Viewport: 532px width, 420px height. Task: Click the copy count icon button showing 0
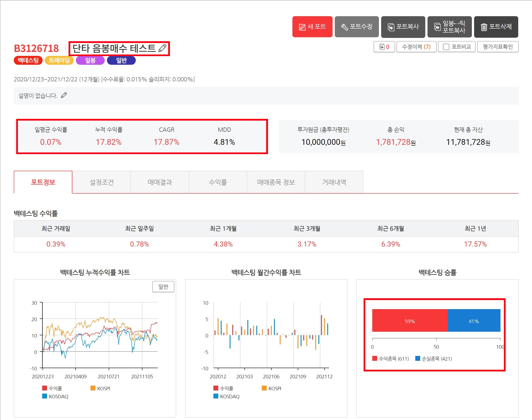pos(384,47)
